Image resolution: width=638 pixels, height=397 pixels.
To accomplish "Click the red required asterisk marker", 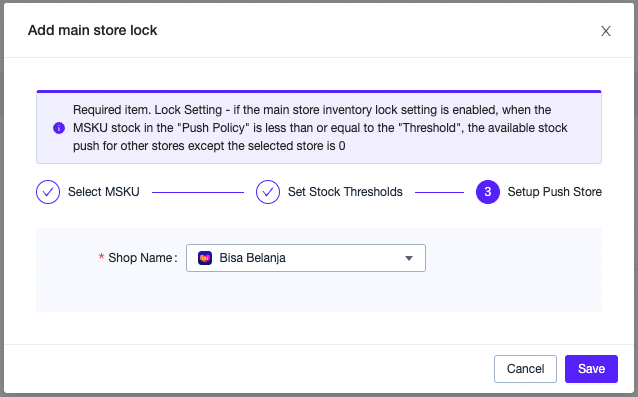I will 101,257.
